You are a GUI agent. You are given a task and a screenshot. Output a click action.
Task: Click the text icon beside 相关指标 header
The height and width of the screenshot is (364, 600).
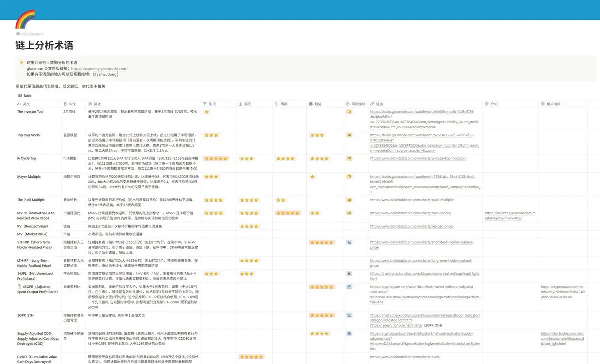(x=543, y=104)
